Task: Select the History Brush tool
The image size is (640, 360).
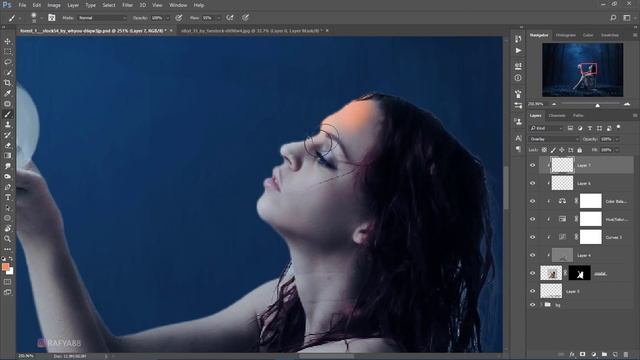Action: coord(8,135)
